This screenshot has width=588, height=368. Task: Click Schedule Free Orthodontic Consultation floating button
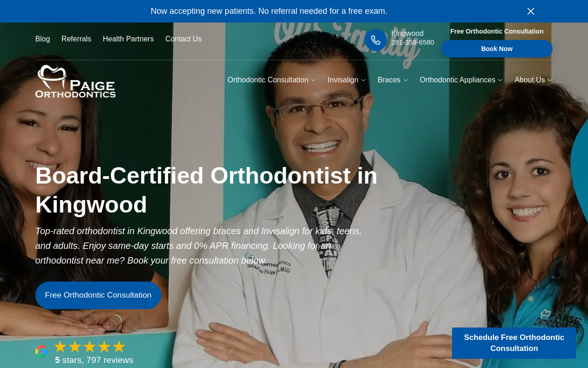tap(514, 343)
